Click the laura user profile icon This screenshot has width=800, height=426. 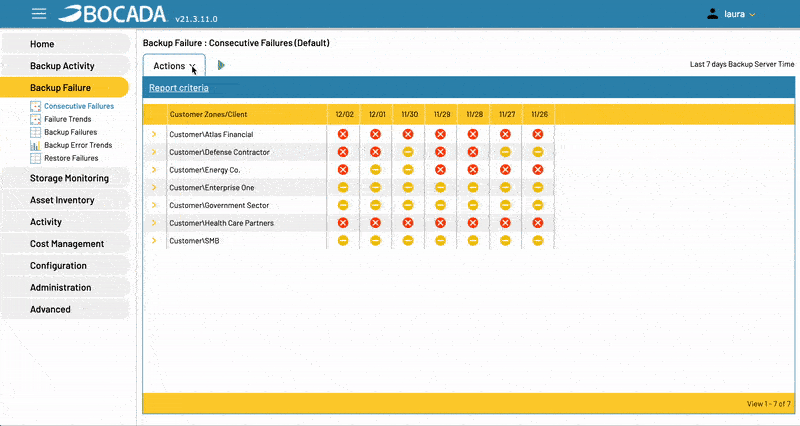tap(712, 14)
